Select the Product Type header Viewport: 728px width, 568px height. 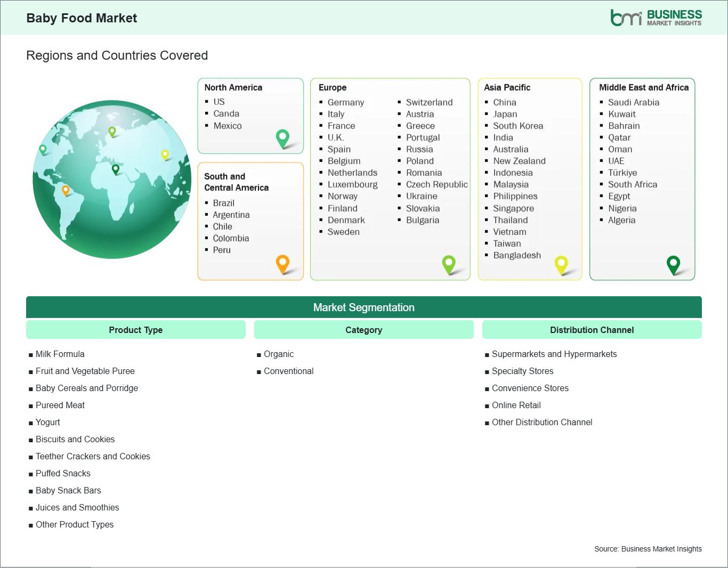click(x=135, y=330)
